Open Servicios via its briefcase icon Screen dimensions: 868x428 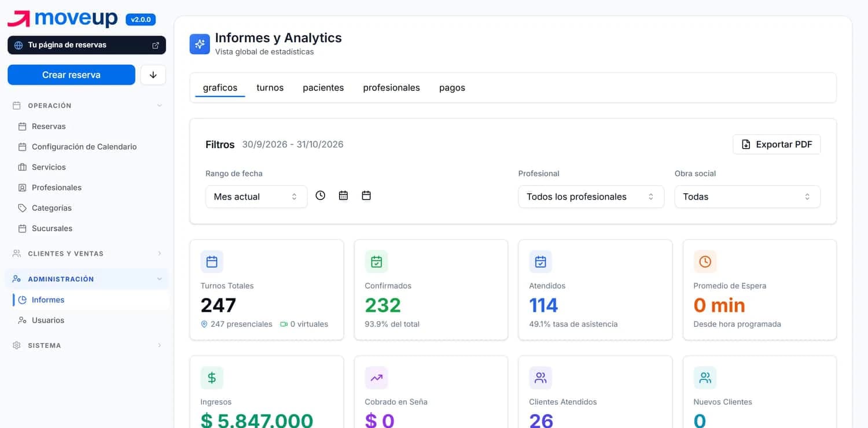point(23,167)
